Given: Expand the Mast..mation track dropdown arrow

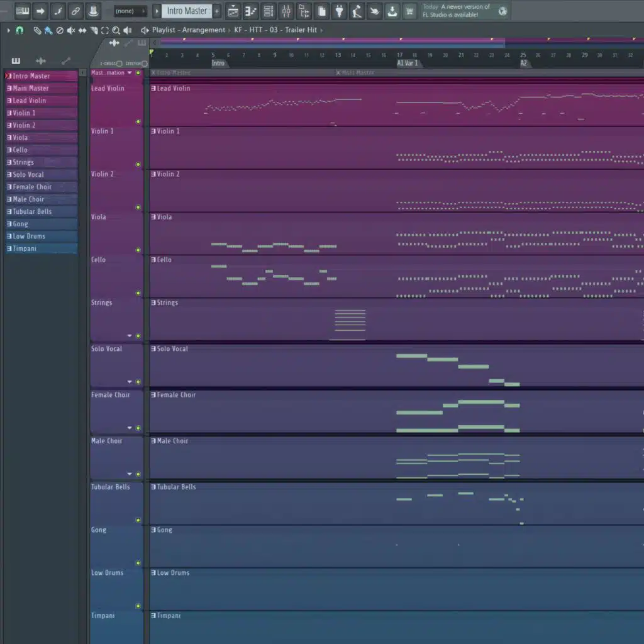Looking at the screenshot, I should pos(130,73).
